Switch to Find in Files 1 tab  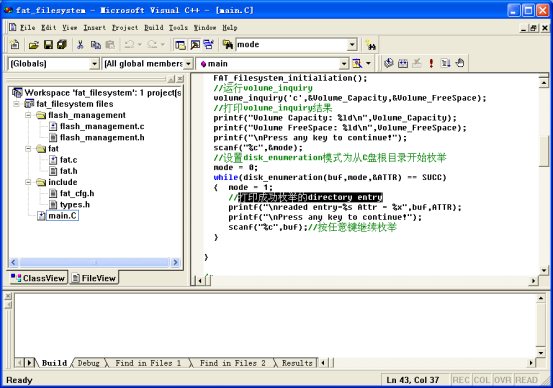(x=148, y=363)
